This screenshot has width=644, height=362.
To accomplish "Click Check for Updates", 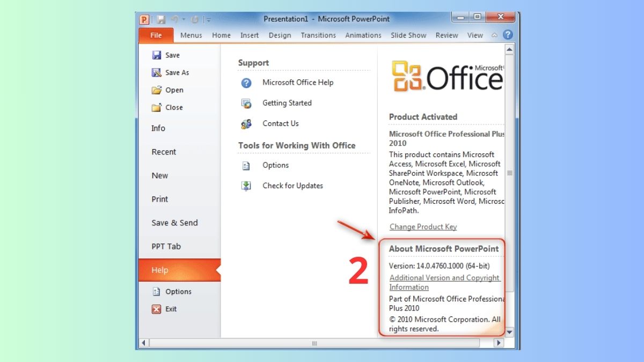I will [292, 186].
